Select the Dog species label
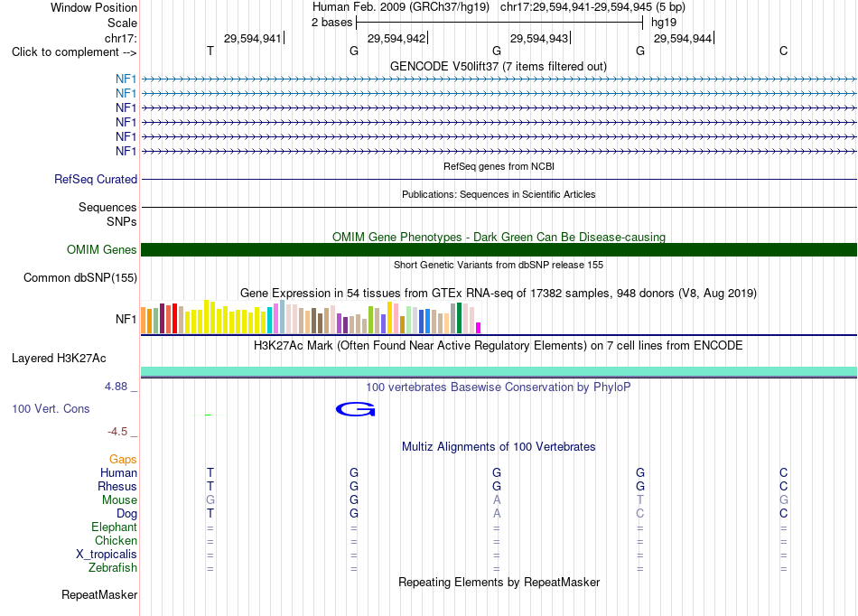The image size is (858, 616). tap(127, 514)
